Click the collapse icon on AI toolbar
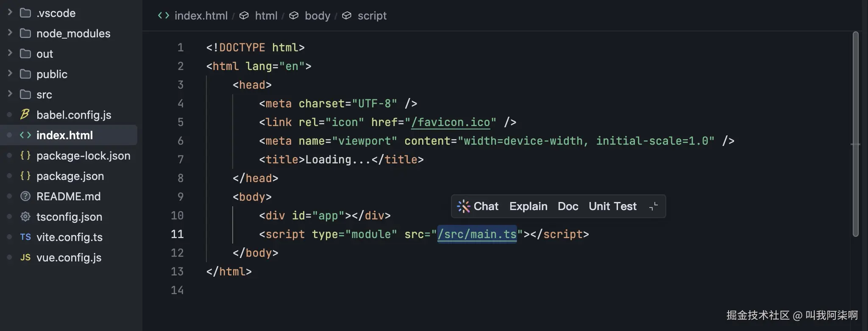The height and width of the screenshot is (331, 868). (653, 206)
